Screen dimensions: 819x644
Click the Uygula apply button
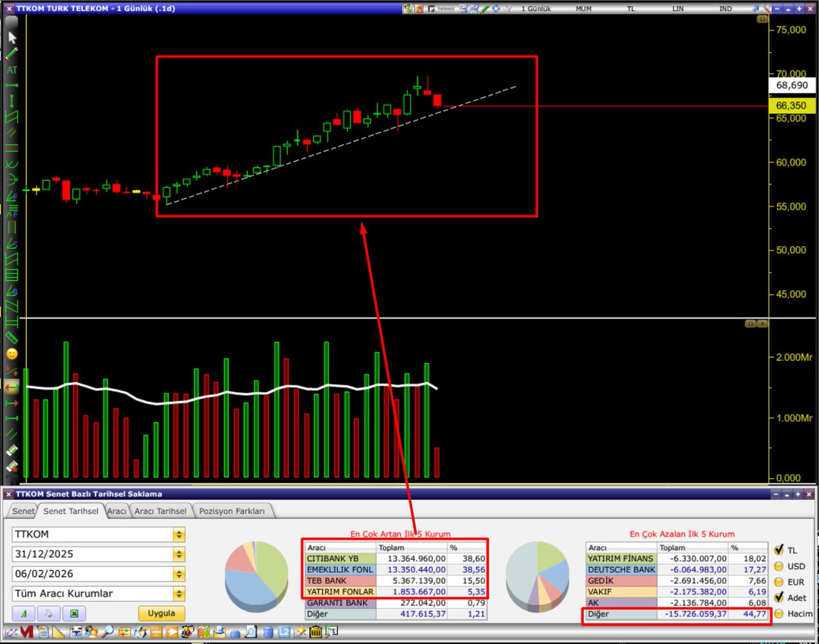point(162,613)
